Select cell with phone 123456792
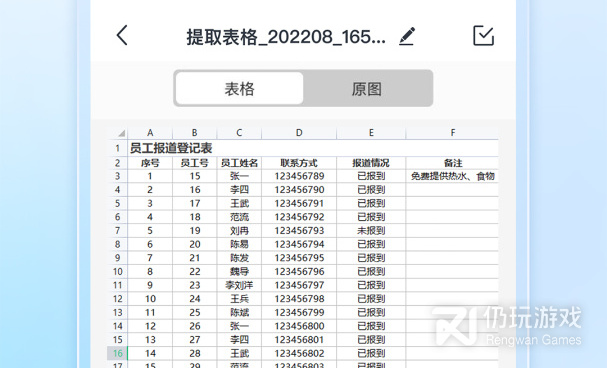This screenshot has height=368, width=607. pyautogui.click(x=299, y=217)
